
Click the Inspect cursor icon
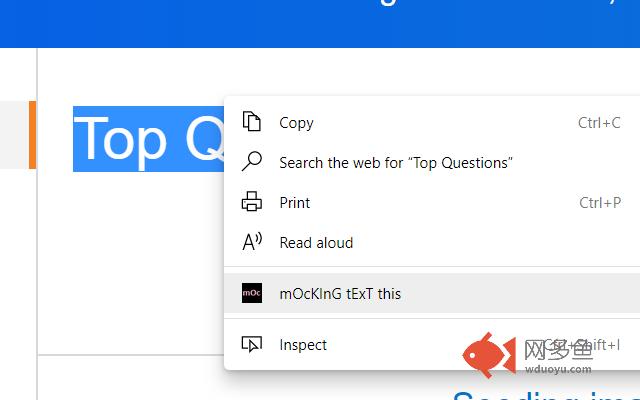tap(252, 344)
